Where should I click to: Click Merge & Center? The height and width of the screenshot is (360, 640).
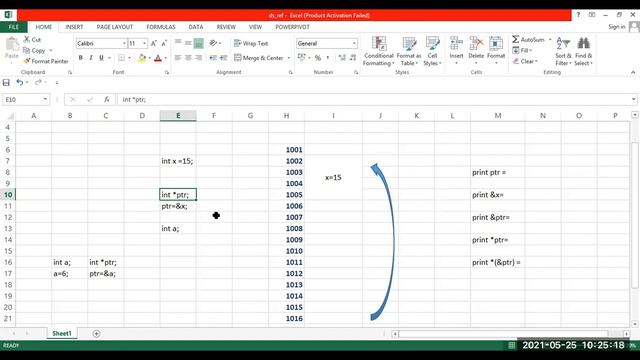259,58
